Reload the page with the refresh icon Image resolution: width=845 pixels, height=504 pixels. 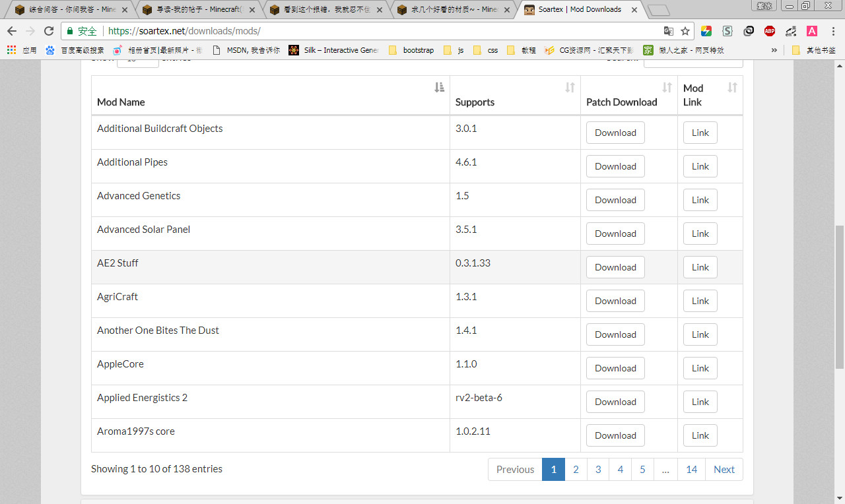pos(49,31)
